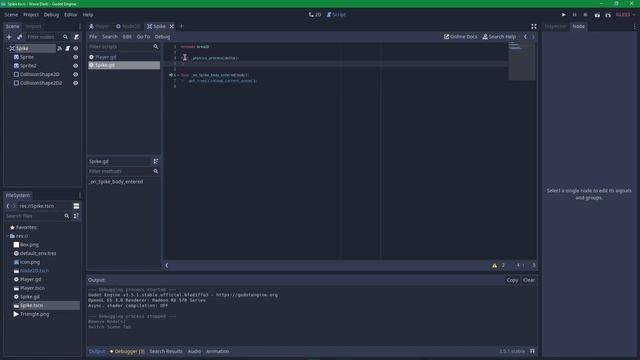Toggle visibility of the Sprite2 node
The image size is (640, 360).
click(x=76, y=66)
